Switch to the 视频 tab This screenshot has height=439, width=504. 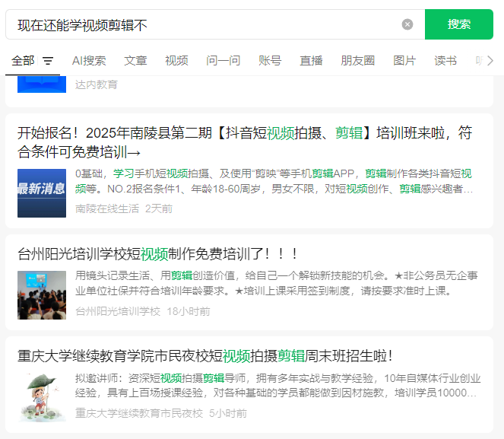[176, 61]
